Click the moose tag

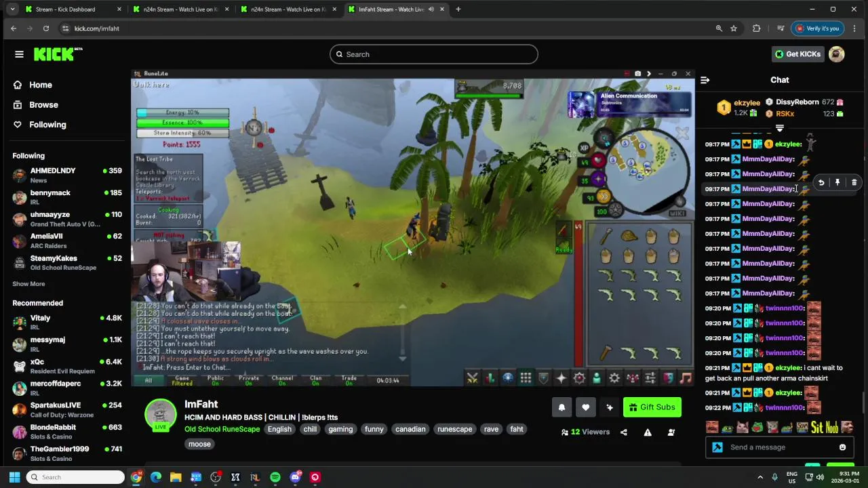click(199, 444)
